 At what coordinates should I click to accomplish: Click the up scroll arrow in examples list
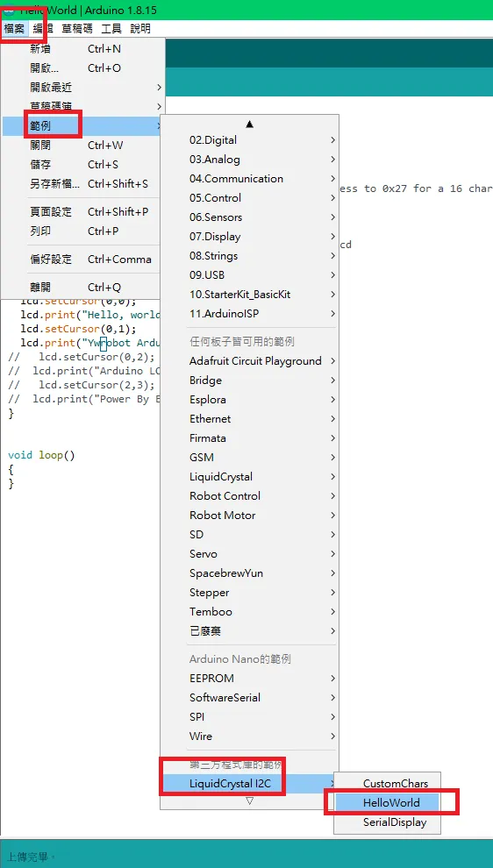point(249,125)
